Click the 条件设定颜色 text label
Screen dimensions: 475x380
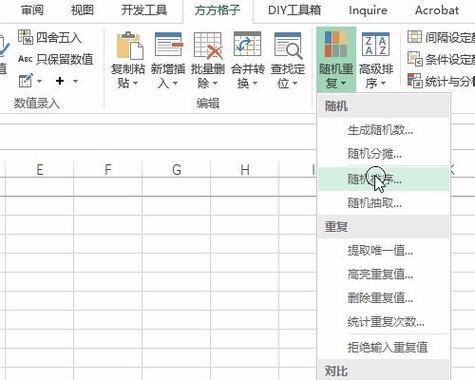pos(450,59)
